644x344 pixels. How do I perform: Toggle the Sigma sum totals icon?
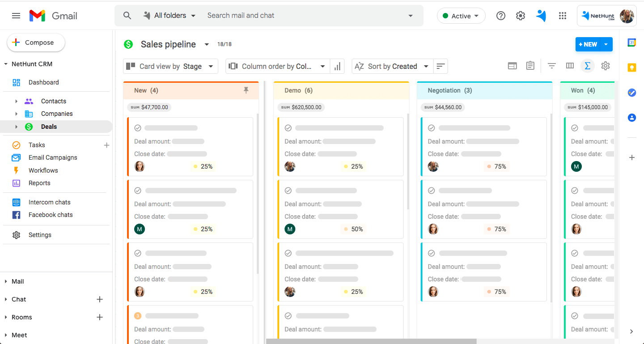(587, 66)
